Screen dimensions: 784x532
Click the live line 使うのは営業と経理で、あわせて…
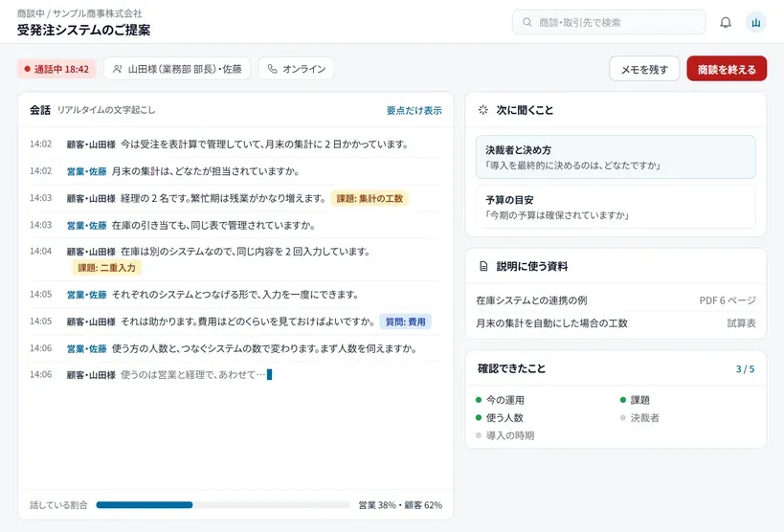point(236,374)
